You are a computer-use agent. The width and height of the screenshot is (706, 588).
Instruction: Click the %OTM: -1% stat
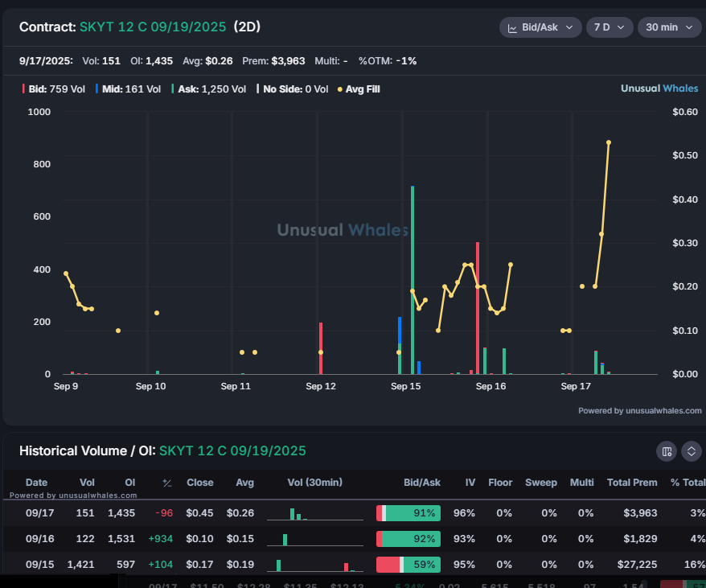tap(388, 61)
